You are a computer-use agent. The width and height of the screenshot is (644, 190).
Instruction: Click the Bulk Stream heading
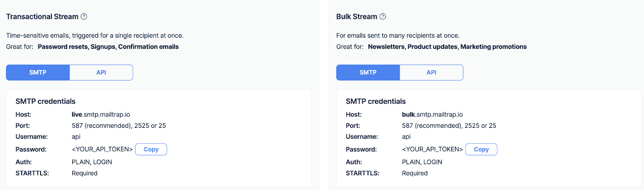click(357, 17)
